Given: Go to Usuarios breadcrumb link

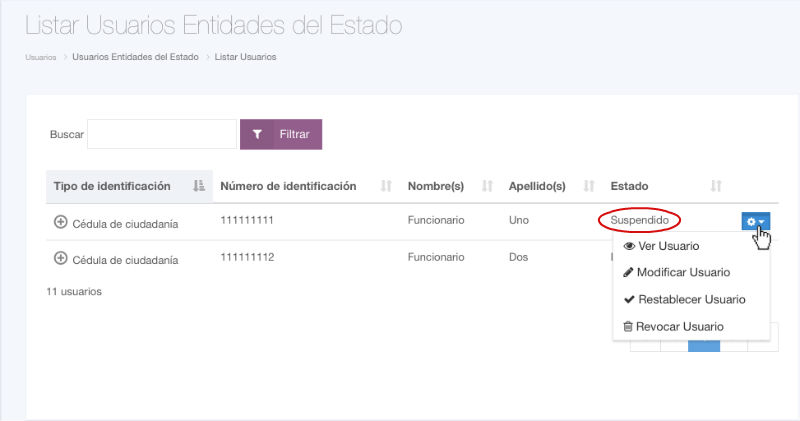Looking at the screenshot, I should 41,57.
